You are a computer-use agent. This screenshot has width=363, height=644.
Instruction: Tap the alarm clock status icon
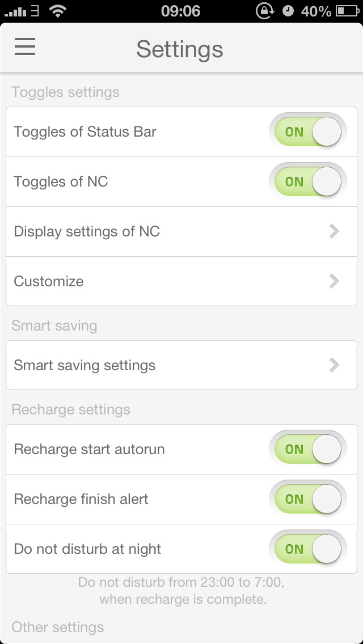288,11
